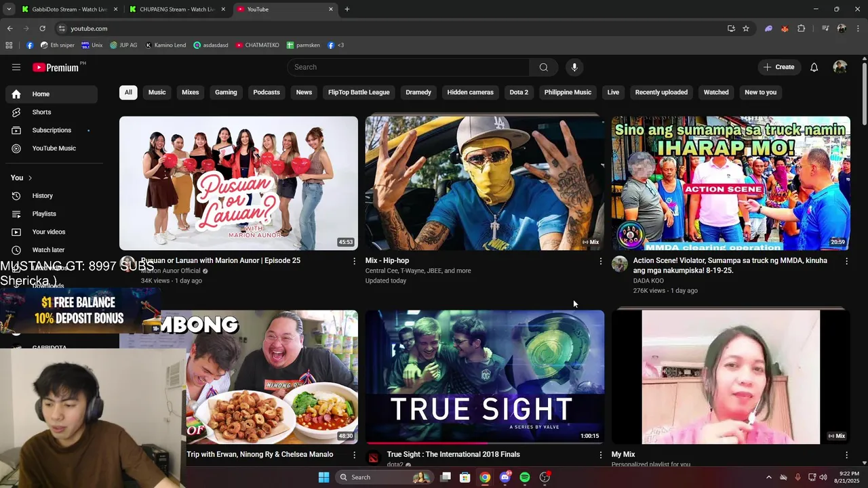
Task: Expand the You section chevron
Action: click(30, 178)
